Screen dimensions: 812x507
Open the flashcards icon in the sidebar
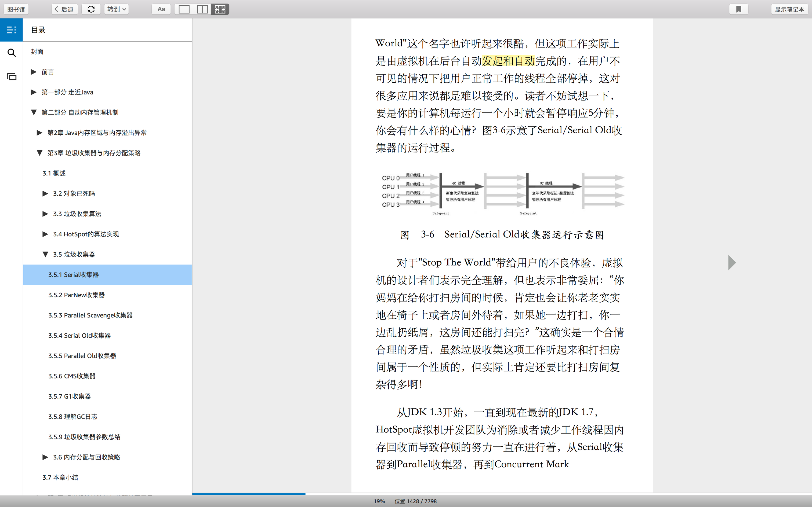[11, 77]
